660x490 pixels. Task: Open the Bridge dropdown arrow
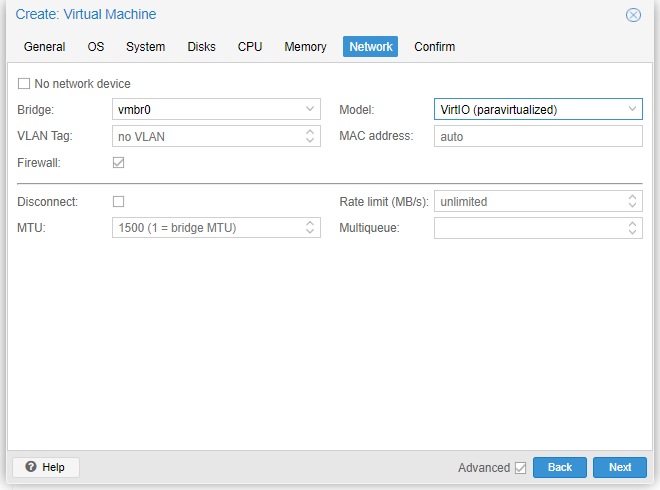310,109
